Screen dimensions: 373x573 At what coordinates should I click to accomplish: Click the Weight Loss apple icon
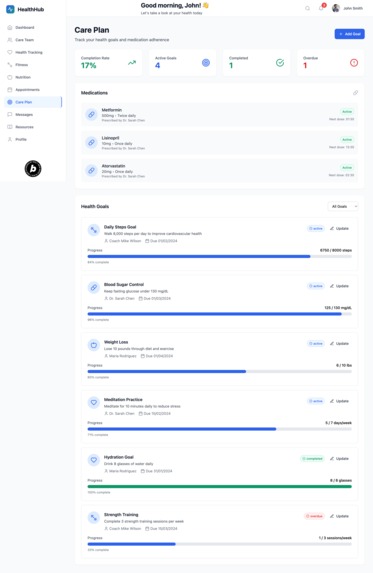tap(94, 345)
